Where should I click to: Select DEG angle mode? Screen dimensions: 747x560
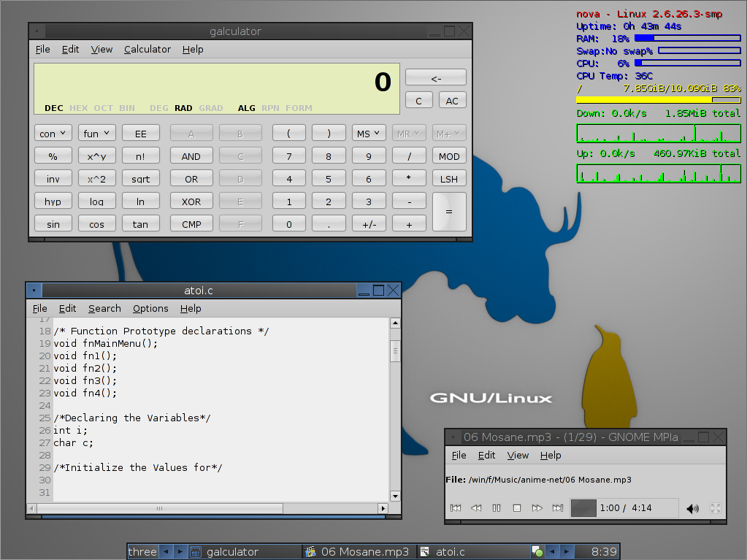point(158,108)
